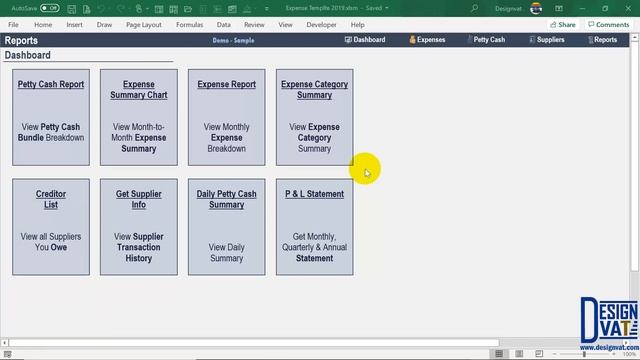Click the 100% zoom level
This screenshot has height=360, width=640.
(629, 354)
